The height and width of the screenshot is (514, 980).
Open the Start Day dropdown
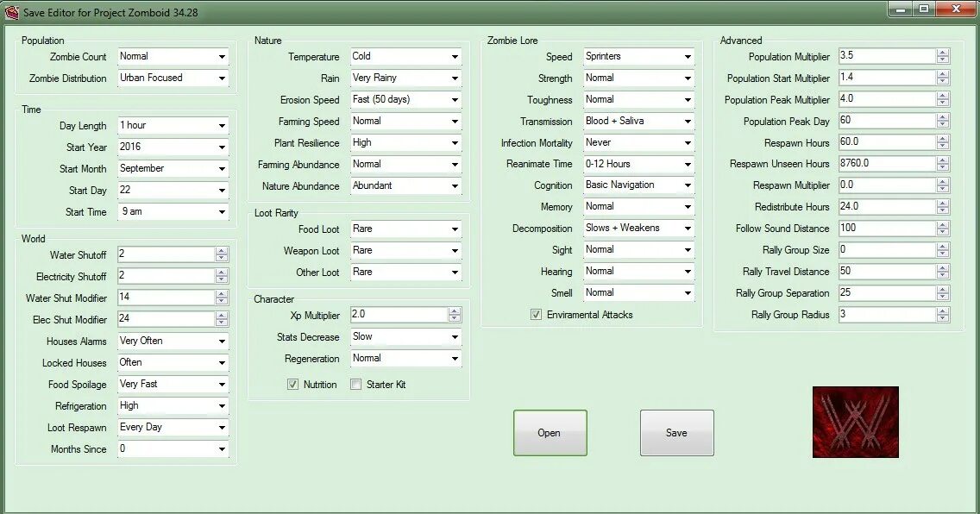[x=173, y=191]
